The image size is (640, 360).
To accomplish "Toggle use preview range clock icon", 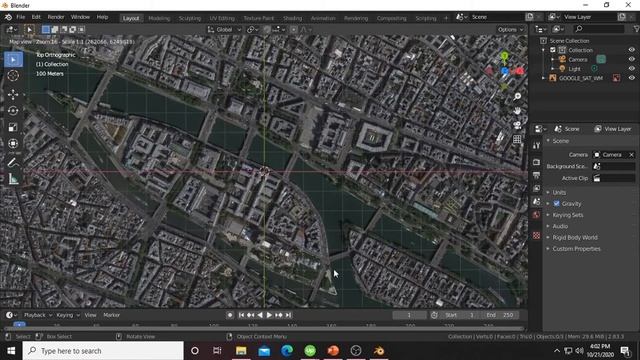I will (434, 315).
